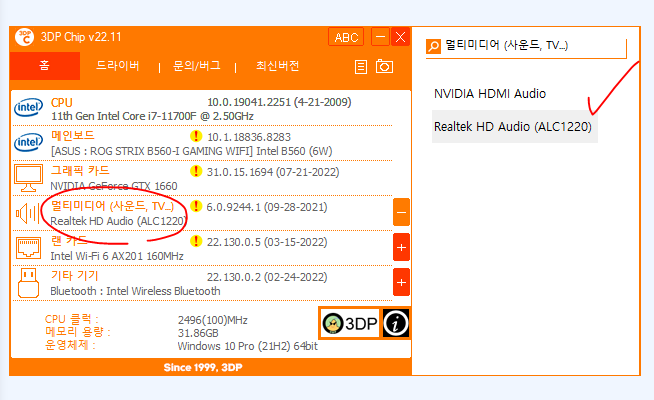Click the USB other devices icon
Screen dimensions: 654x400
(28, 283)
